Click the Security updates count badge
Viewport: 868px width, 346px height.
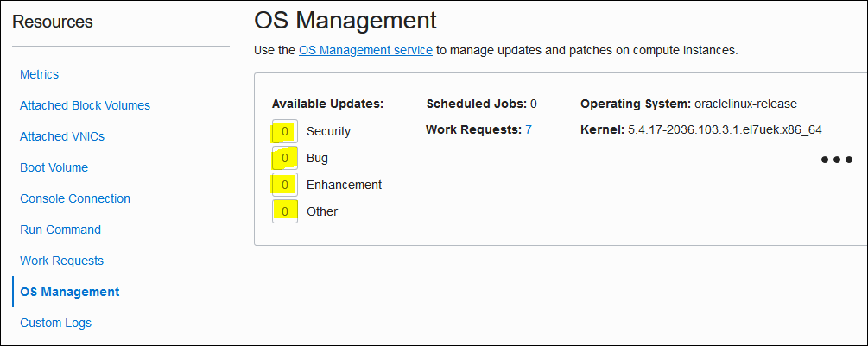[285, 131]
